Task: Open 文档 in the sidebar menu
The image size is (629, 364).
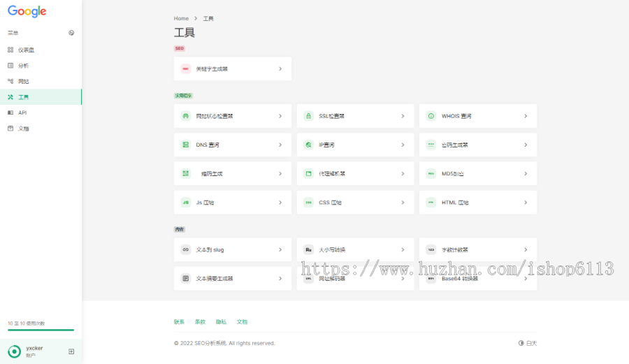Action: [41, 129]
